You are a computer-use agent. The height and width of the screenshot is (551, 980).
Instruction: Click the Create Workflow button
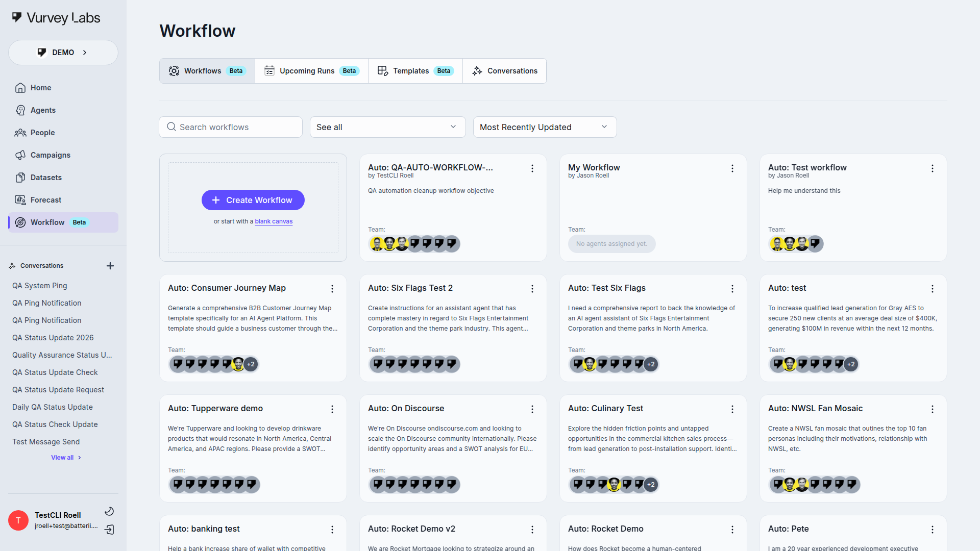(x=253, y=199)
